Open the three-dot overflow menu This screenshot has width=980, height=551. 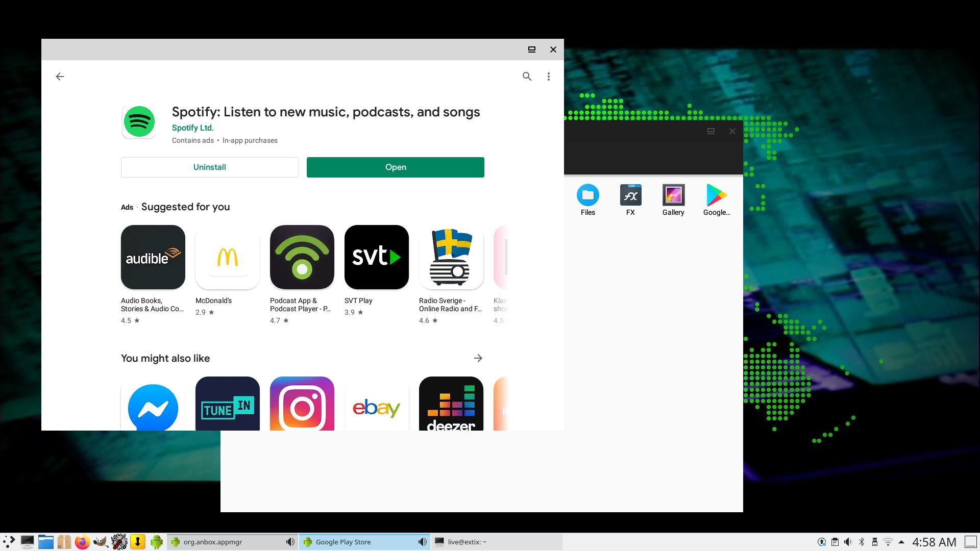pos(549,77)
